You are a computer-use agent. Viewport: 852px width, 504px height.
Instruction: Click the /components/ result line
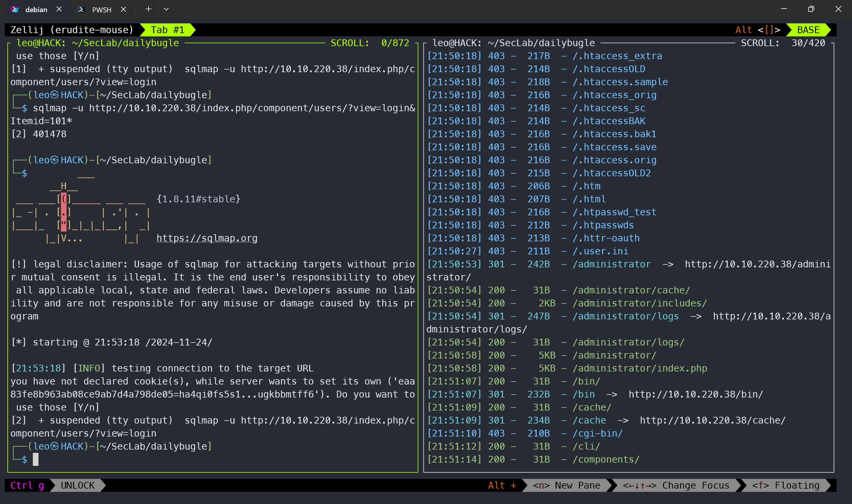coord(533,459)
